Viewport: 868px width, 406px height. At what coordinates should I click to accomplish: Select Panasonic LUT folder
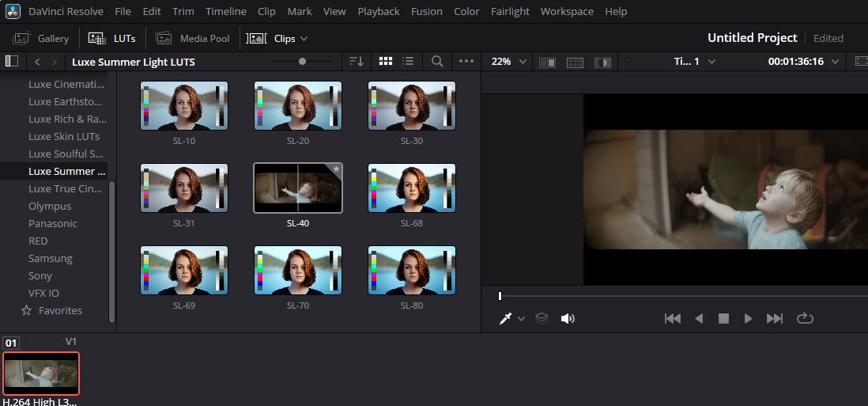click(x=53, y=223)
